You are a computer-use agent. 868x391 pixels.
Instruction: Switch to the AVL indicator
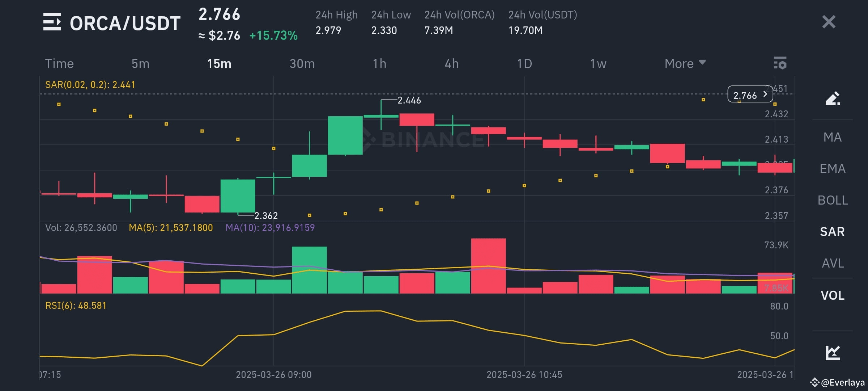832,263
